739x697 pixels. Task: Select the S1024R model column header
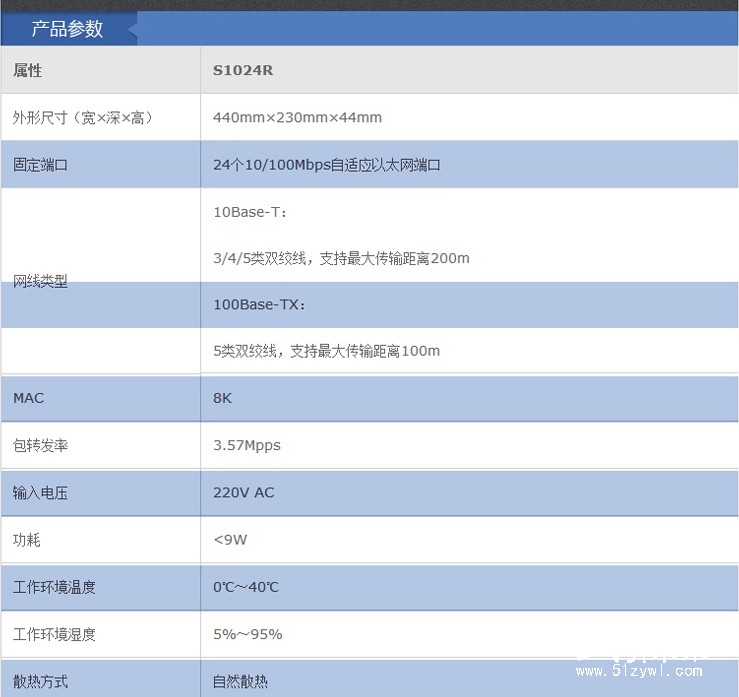pos(243,71)
